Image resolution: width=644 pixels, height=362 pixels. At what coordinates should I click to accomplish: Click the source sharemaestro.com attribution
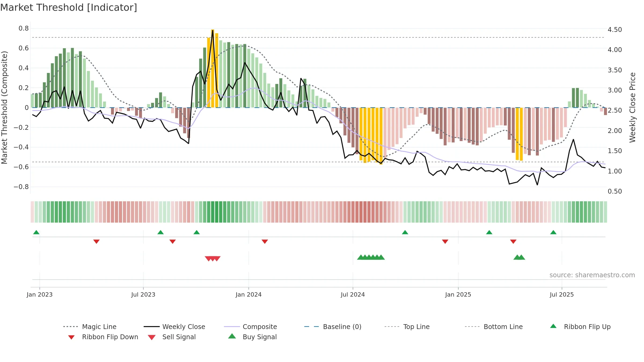[592, 275]
